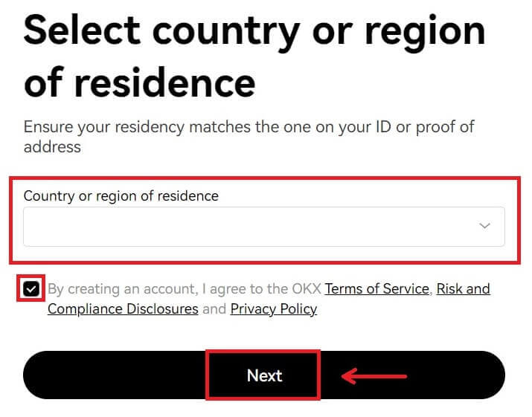Click the word 'and' before Privacy Policy
The image size is (532, 417).
214,308
